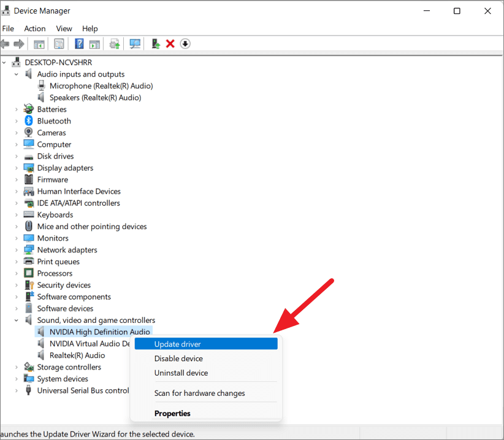The image size is (504, 440).
Task: Click the Batteries category icon
Action: [29, 109]
